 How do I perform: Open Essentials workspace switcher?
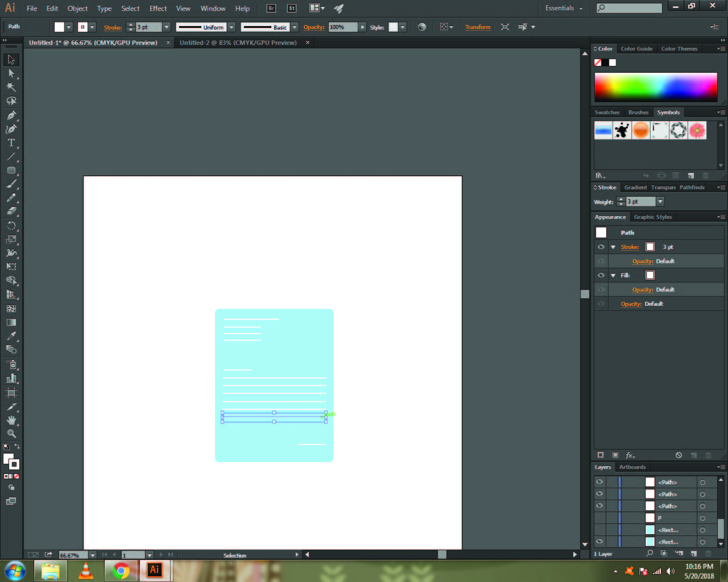point(564,8)
